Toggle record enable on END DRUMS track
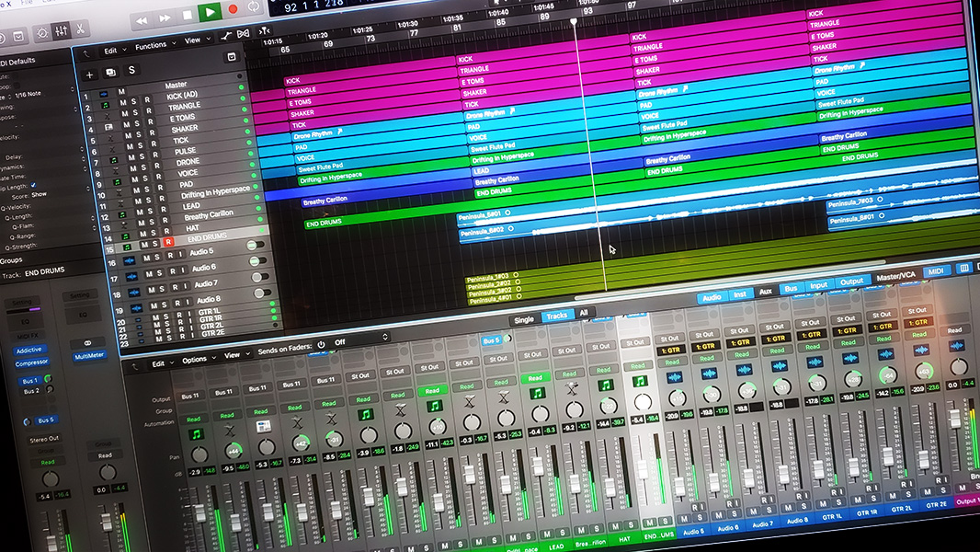 pyautogui.click(x=168, y=241)
